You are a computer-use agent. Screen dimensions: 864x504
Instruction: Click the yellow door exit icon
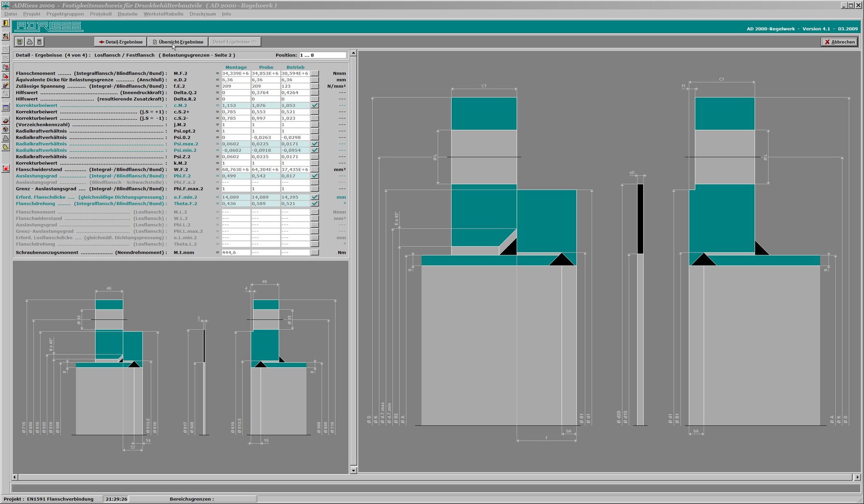6,23
